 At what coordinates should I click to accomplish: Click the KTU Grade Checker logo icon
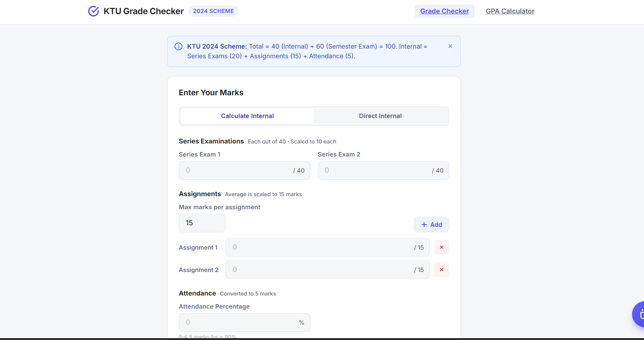click(x=93, y=11)
